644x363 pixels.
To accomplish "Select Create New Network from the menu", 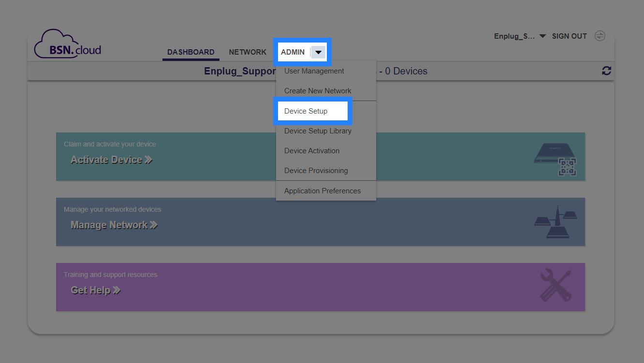I will 318,91.
